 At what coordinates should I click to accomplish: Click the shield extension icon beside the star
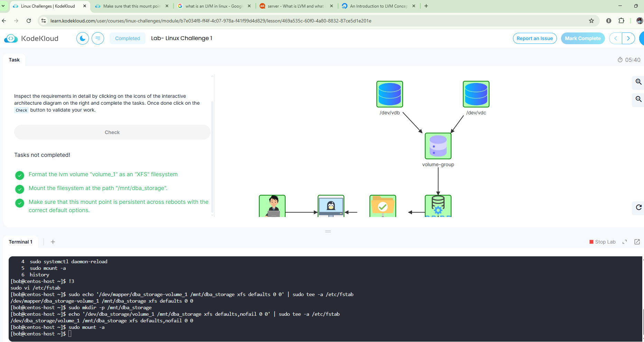click(609, 21)
